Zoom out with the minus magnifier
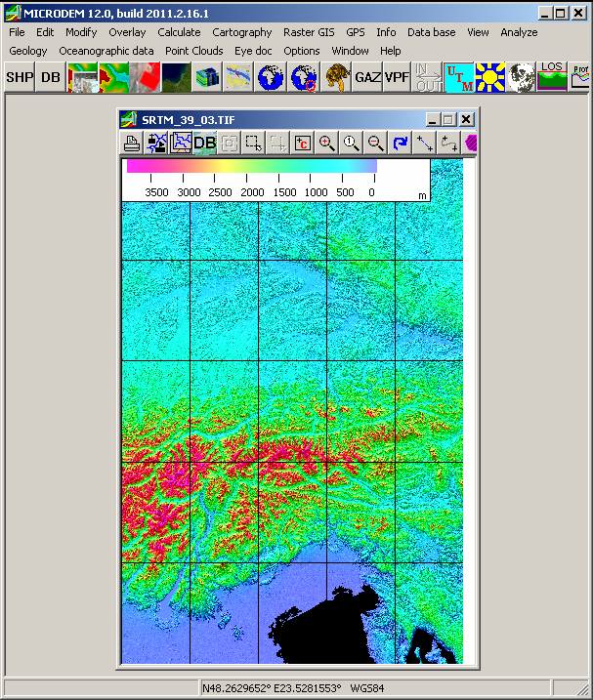The width and height of the screenshot is (593, 700). pyautogui.click(x=376, y=144)
